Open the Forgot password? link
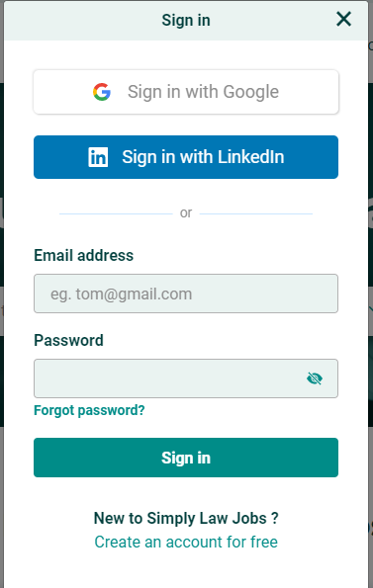The height and width of the screenshot is (588, 373). [x=89, y=410]
